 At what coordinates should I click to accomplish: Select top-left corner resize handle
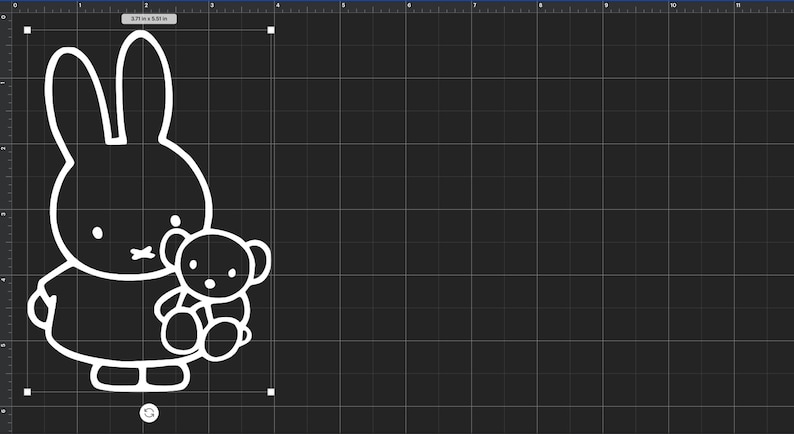point(27,30)
